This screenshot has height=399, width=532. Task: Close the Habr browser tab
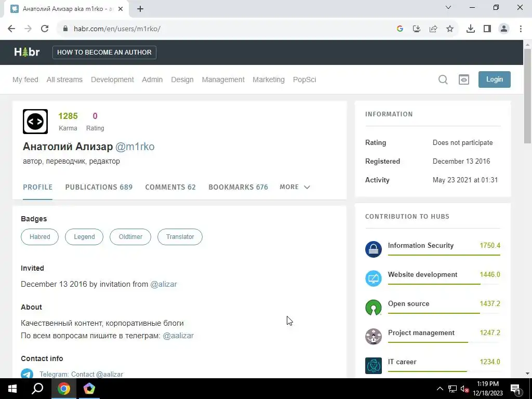coord(121,9)
